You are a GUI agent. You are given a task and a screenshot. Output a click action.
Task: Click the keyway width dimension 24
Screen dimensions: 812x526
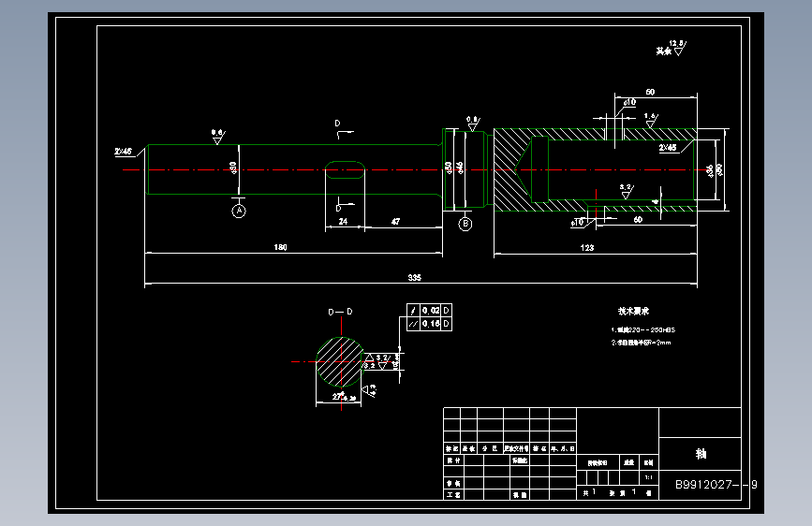click(343, 222)
